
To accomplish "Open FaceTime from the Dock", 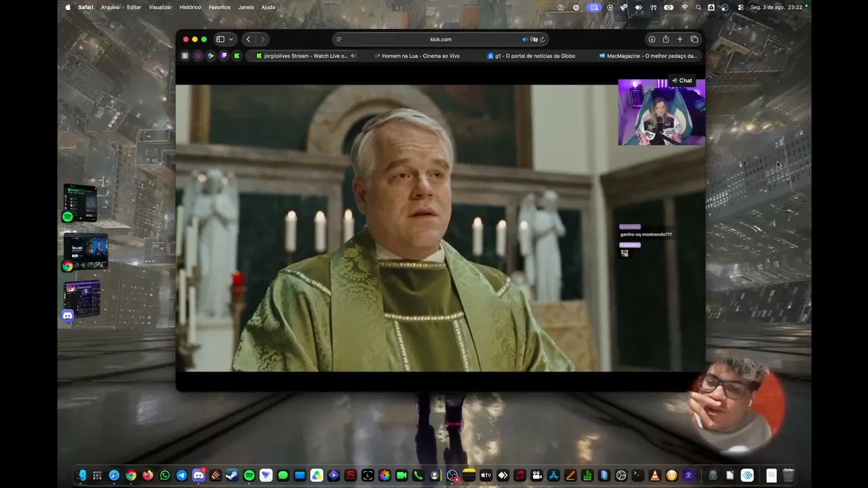I will click(x=401, y=476).
